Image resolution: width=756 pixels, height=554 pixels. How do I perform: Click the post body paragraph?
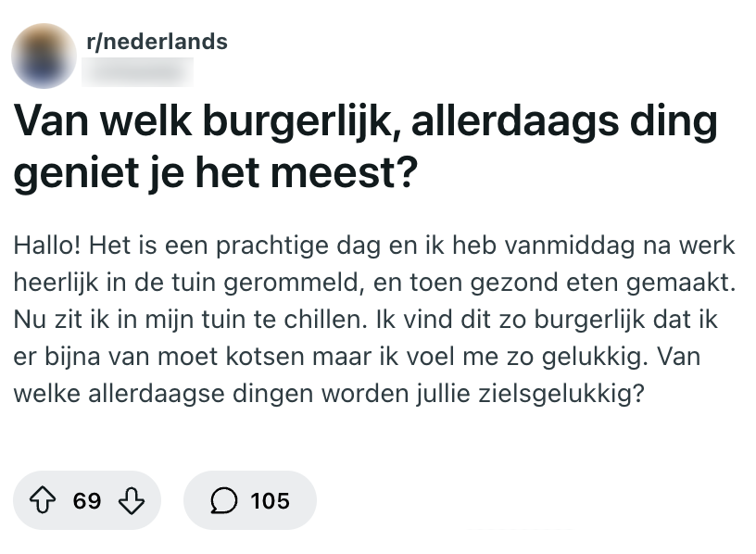371,318
